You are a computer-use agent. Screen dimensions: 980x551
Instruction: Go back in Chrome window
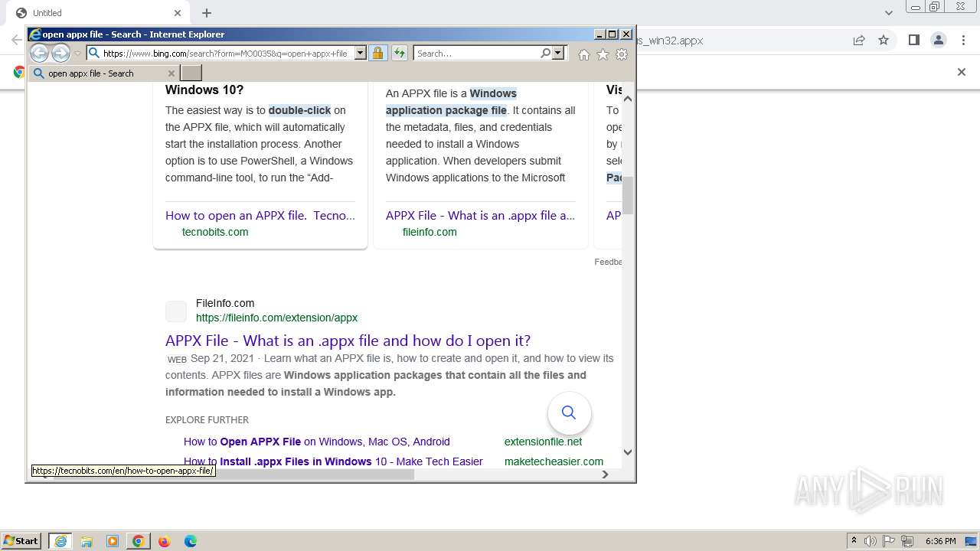coord(16,41)
